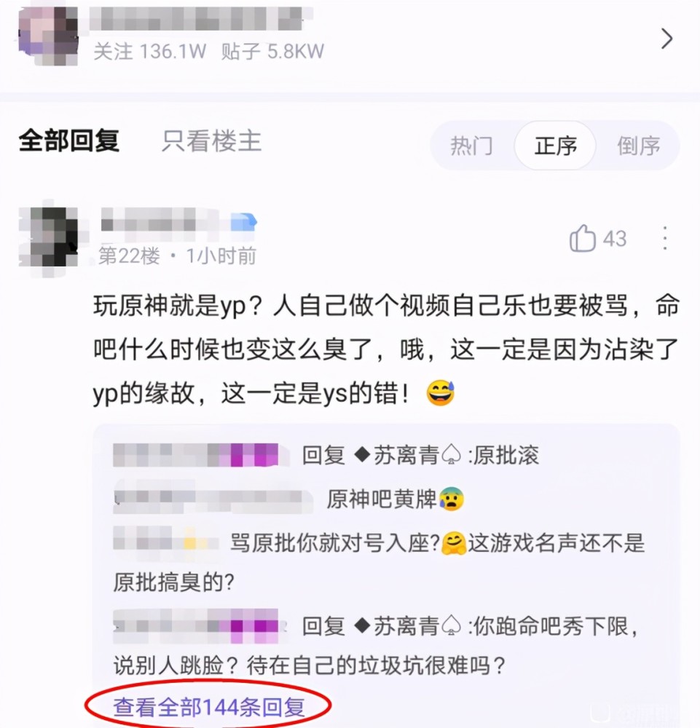Open ◆苏离青♤ mention in the last reply
This screenshot has width=700, height=728.
pos(407,626)
